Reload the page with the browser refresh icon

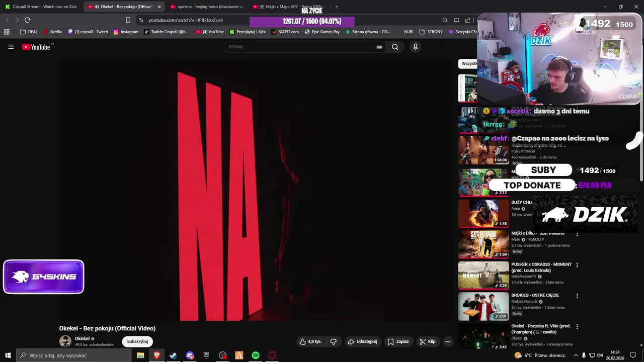tap(27, 20)
